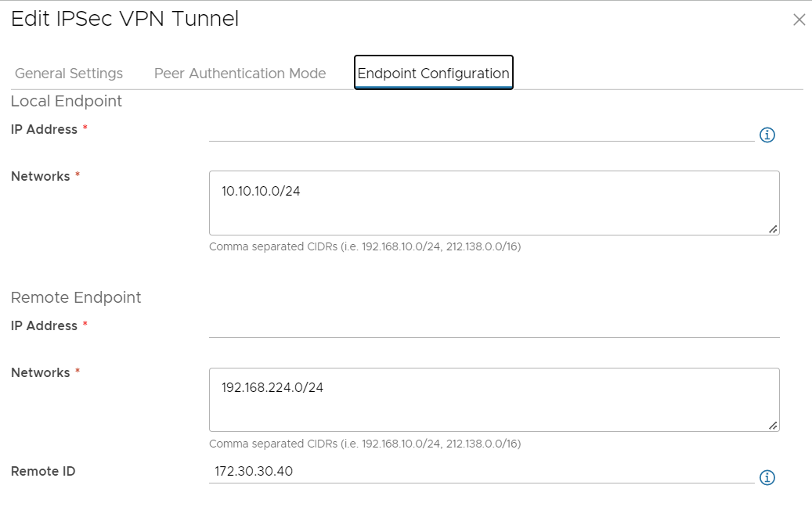Open the Peer Authentication Mode tab
812x514 pixels.
coord(240,74)
